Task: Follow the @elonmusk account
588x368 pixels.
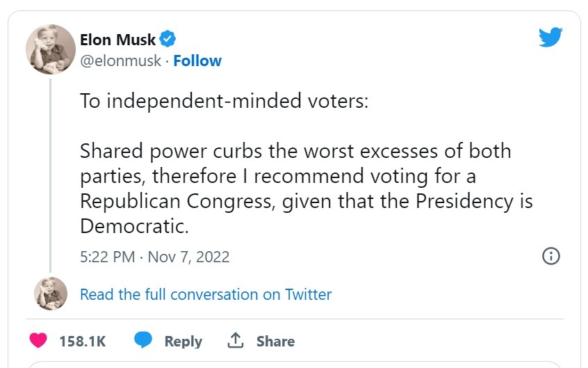Action: 197,61
